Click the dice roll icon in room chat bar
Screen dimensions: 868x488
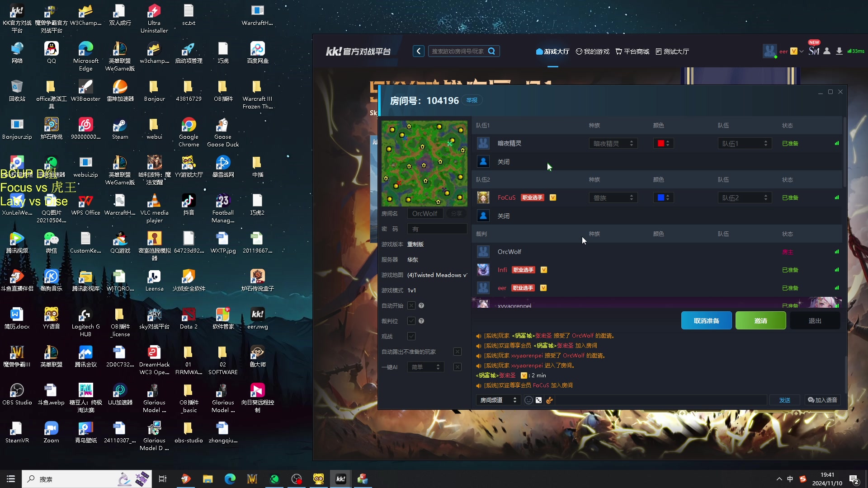coord(538,400)
